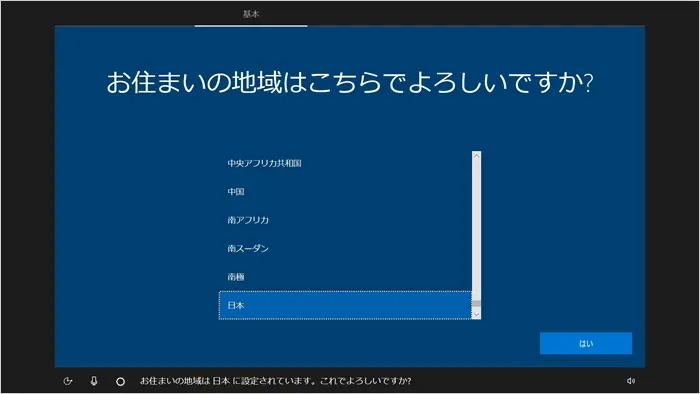
Task: Confirm region with the はい button
Action: [x=586, y=343]
